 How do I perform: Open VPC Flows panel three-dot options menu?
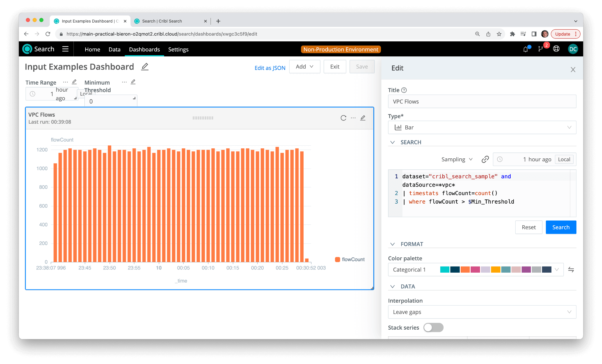(x=353, y=118)
